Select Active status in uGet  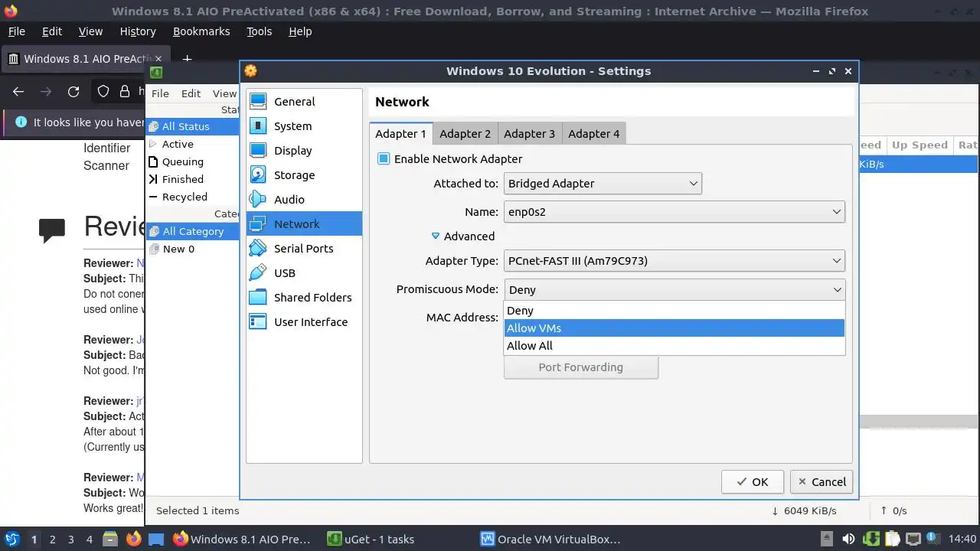click(178, 144)
